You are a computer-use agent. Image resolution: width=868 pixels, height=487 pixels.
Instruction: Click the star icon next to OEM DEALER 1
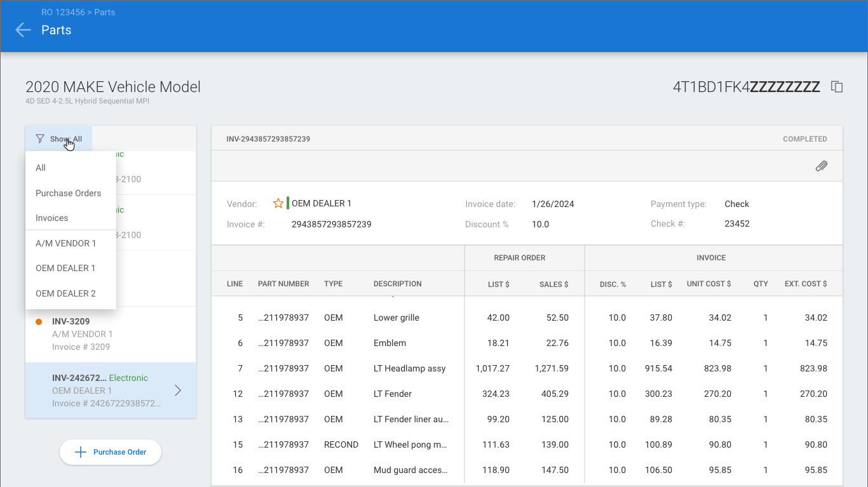278,203
